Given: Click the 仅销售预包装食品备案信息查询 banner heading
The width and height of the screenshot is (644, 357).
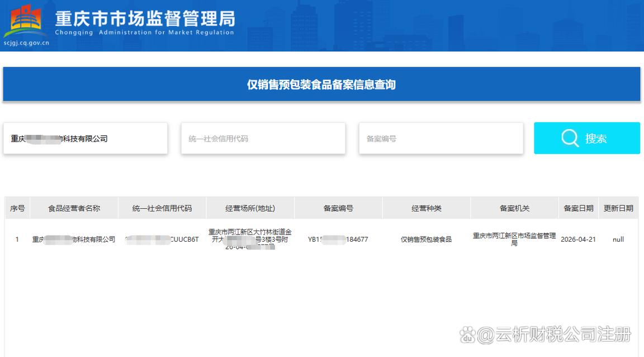Looking at the screenshot, I should pyautogui.click(x=321, y=84).
